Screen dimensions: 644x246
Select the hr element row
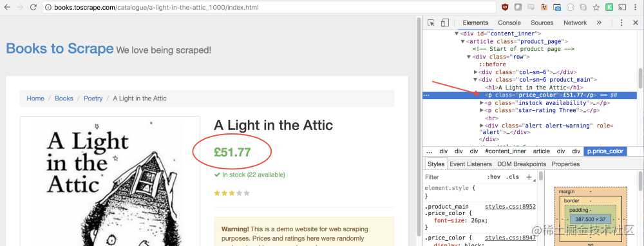pyautogui.click(x=491, y=118)
